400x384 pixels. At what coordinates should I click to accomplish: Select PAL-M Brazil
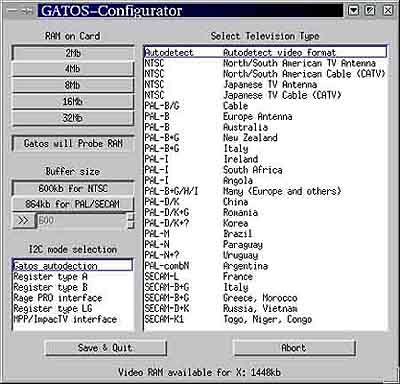click(x=266, y=234)
